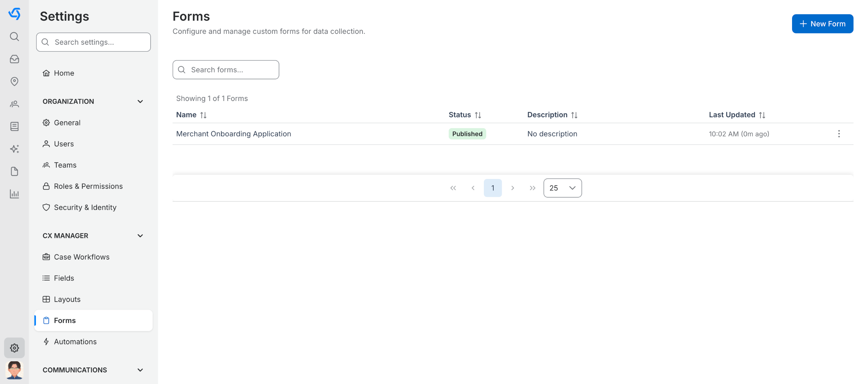Open the sparkle AI icon in left rail
The height and width of the screenshot is (384, 868).
14,149
